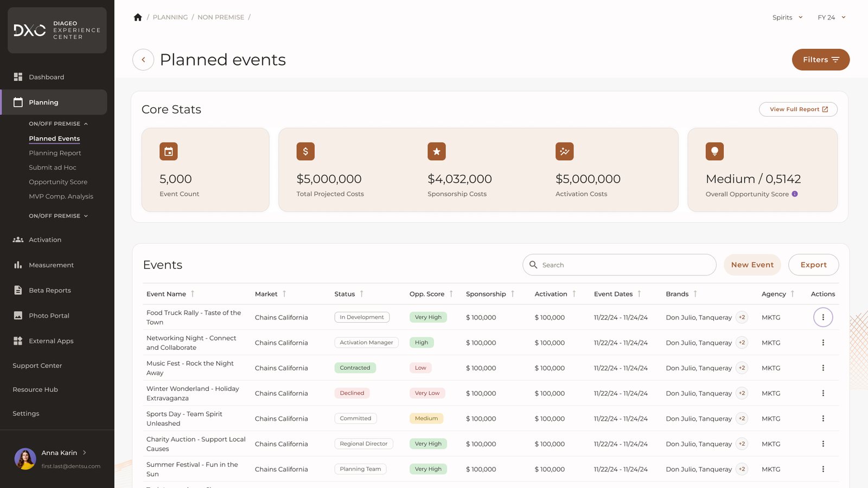This screenshot has height=488, width=868.
Task: Click the External Apps icon
Action: coord(18,341)
